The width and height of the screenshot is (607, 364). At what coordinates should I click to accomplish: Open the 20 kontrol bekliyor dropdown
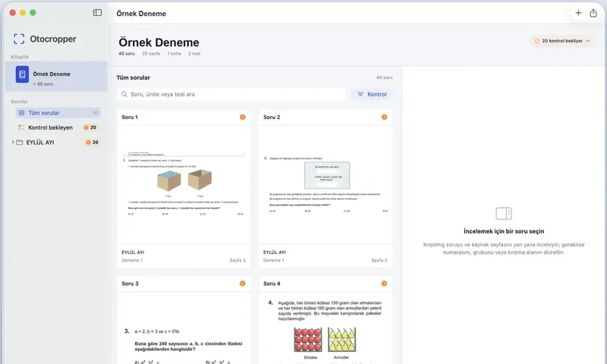(x=561, y=41)
